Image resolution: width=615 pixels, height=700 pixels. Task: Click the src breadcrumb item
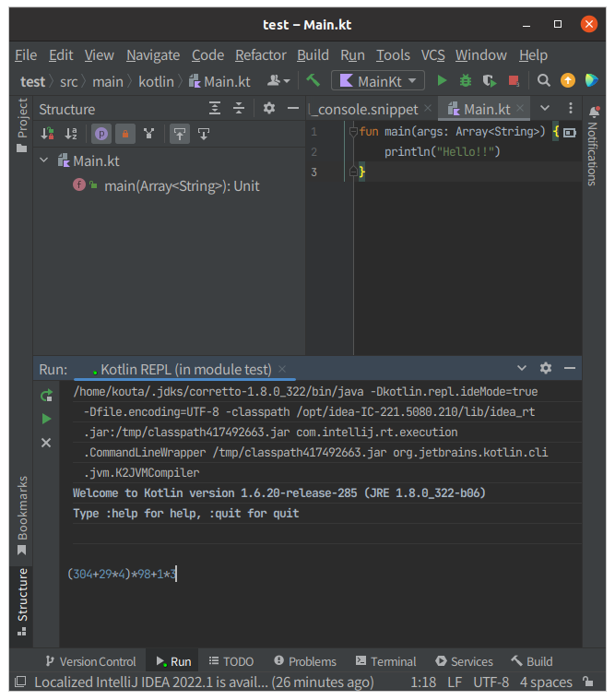[x=69, y=82]
